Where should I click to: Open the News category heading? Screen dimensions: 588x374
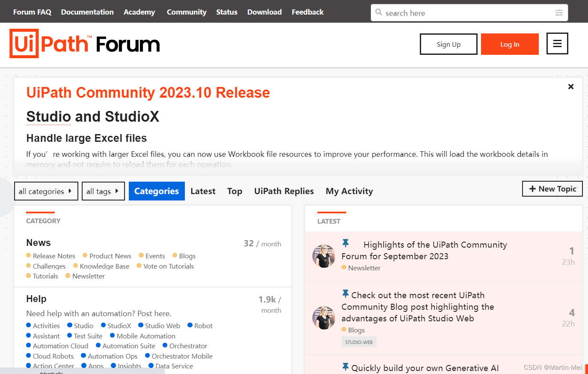39,243
